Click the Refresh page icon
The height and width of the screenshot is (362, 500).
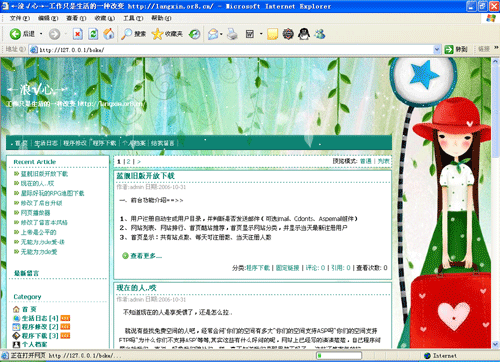pyautogui.click(x=93, y=34)
